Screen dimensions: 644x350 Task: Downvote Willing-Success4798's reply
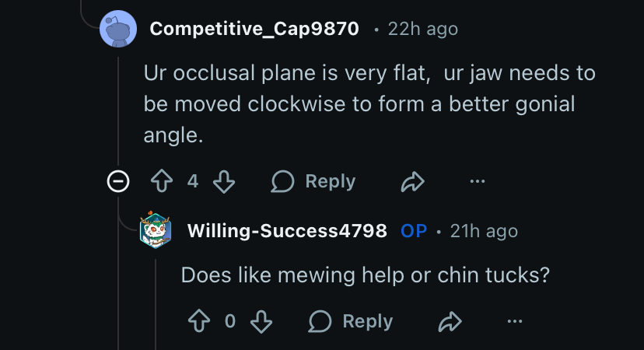coord(261,321)
